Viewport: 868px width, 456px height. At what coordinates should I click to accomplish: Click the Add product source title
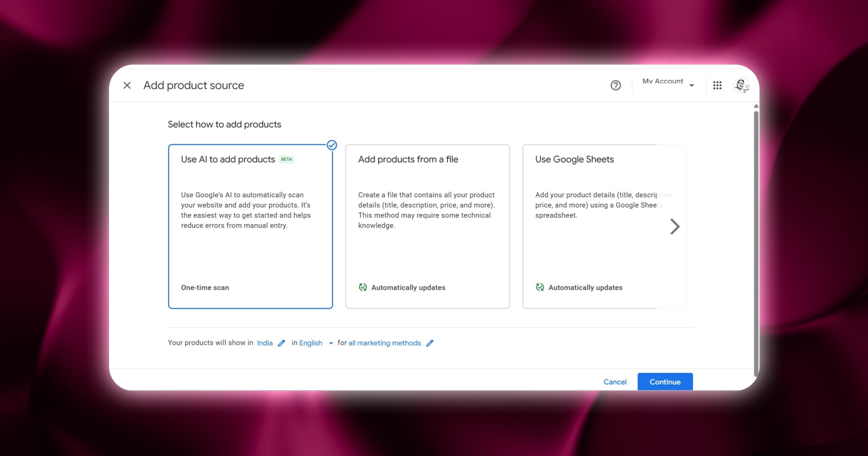pyautogui.click(x=194, y=85)
